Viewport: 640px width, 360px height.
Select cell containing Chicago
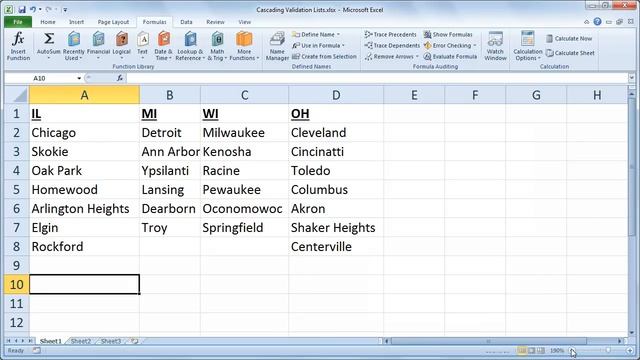click(84, 133)
